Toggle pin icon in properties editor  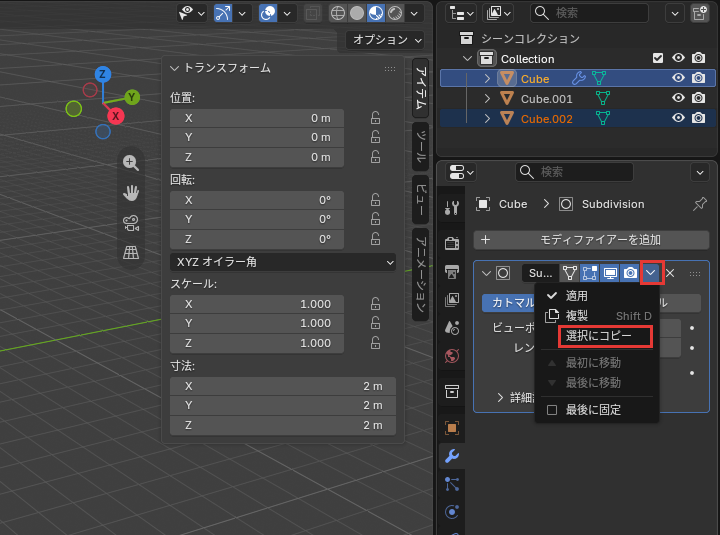point(700,204)
